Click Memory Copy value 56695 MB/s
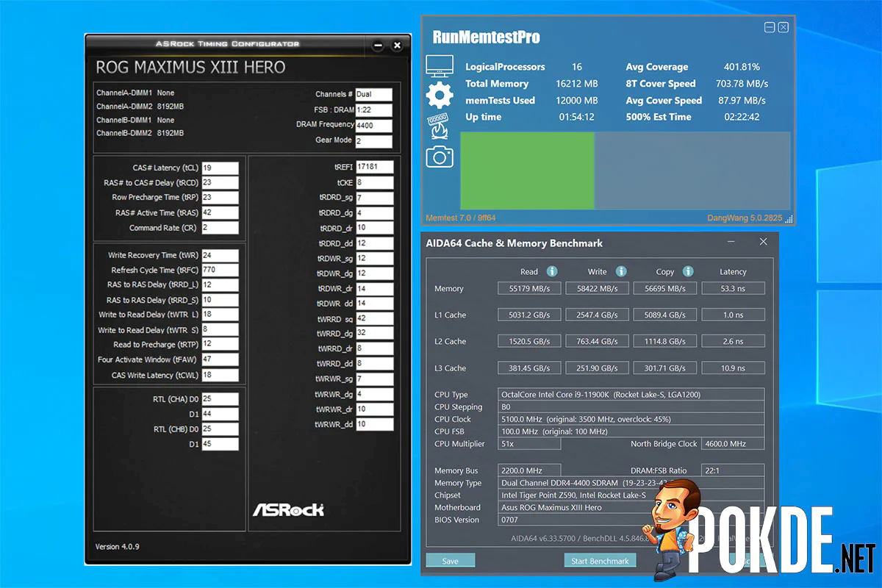The height and width of the screenshot is (588, 882). [665, 289]
